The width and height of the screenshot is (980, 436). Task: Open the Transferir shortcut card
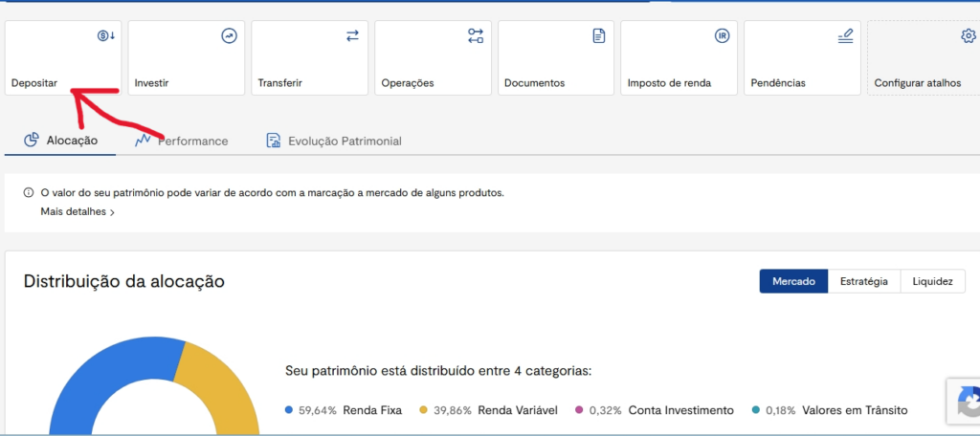click(309, 58)
